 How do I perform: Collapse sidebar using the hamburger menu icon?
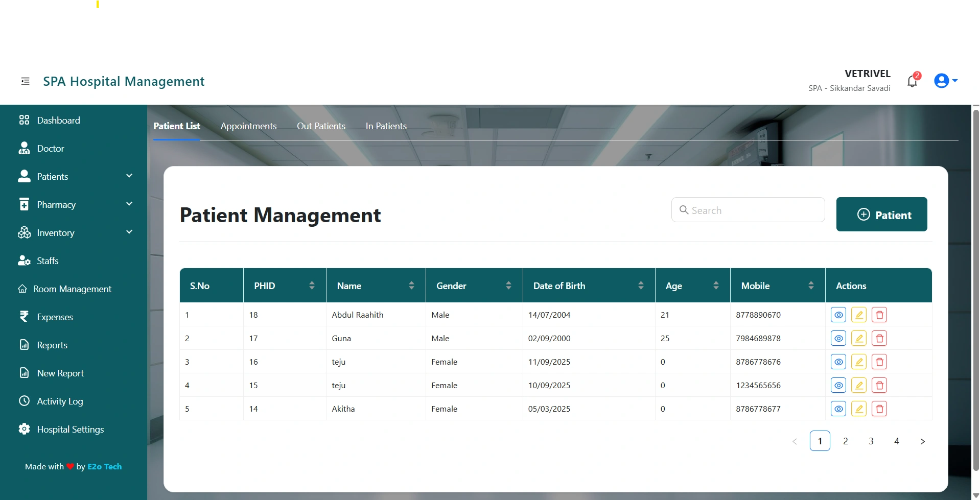click(25, 81)
